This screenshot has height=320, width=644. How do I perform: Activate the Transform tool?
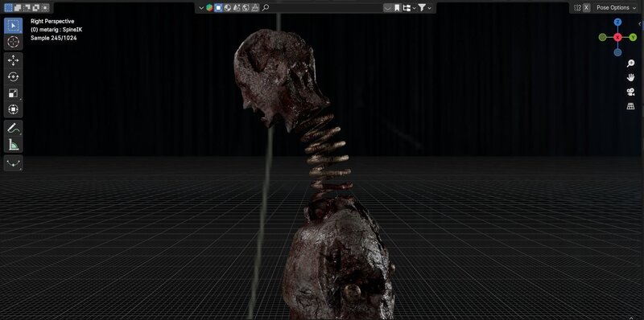[13, 109]
